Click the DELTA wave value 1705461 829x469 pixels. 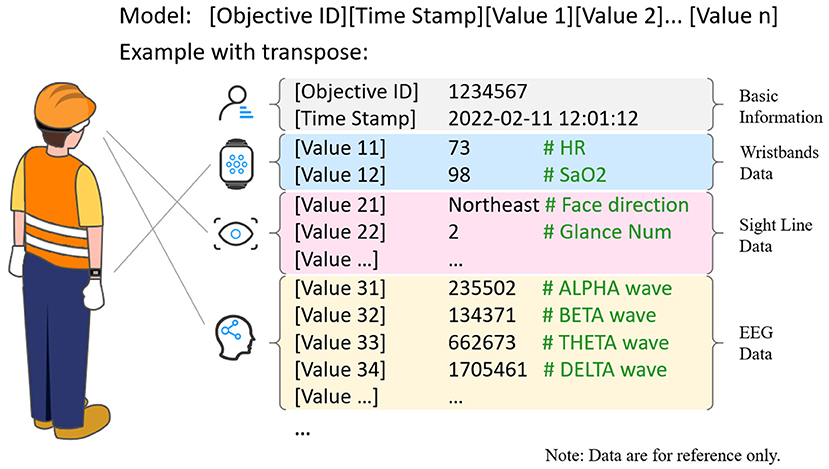coord(487,370)
